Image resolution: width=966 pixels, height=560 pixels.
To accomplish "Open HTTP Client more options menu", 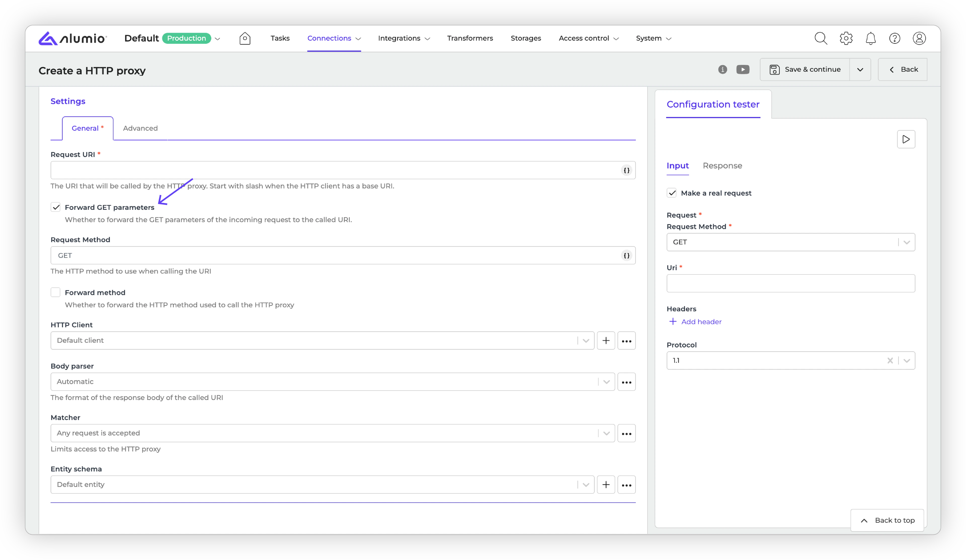I will (x=626, y=340).
